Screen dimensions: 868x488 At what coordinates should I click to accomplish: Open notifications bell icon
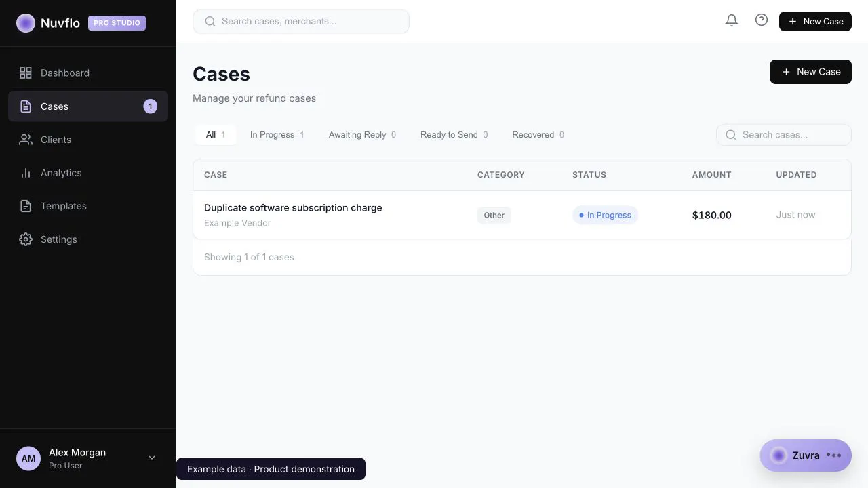(732, 20)
